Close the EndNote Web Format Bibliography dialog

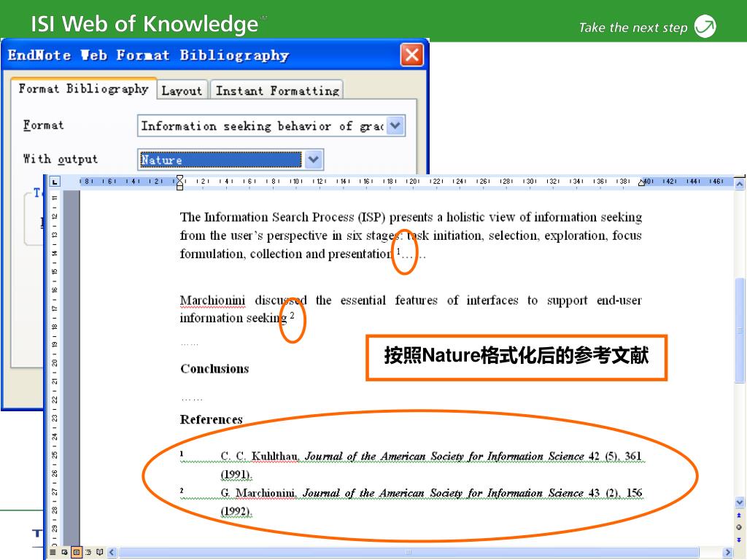tap(411, 55)
